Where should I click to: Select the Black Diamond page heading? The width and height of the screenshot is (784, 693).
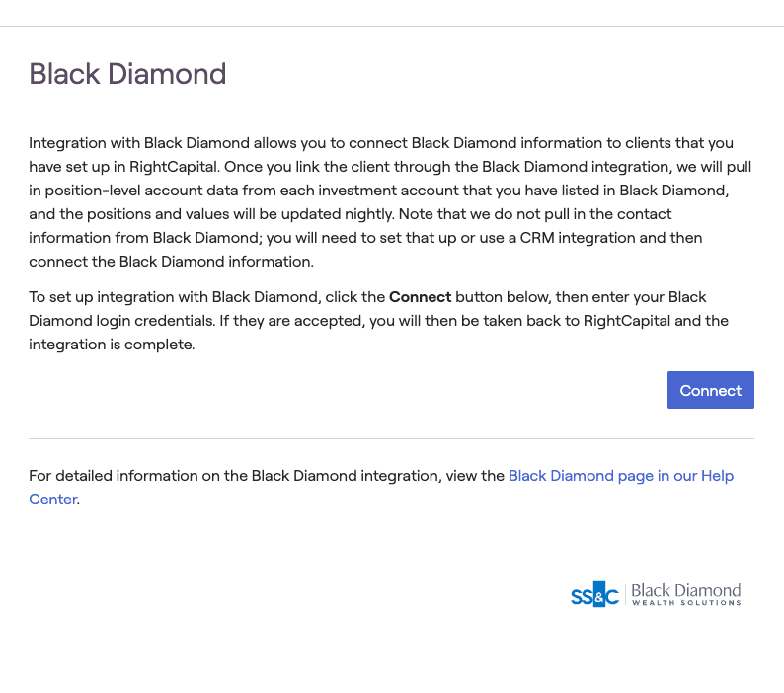127,74
